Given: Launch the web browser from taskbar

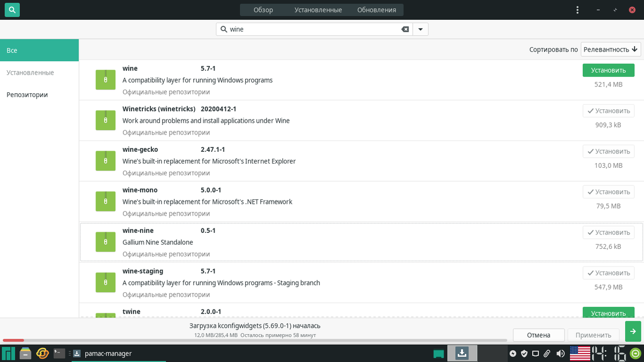Looking at the screenshot, I should 42,353.
